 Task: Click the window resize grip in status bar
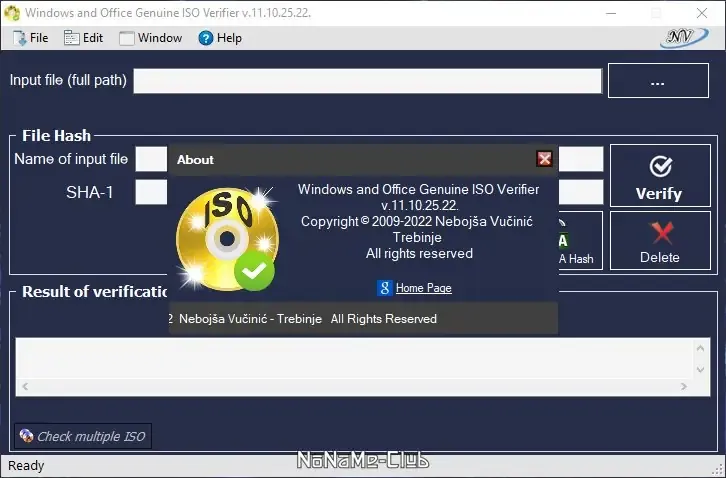click(x=718, y=470)
